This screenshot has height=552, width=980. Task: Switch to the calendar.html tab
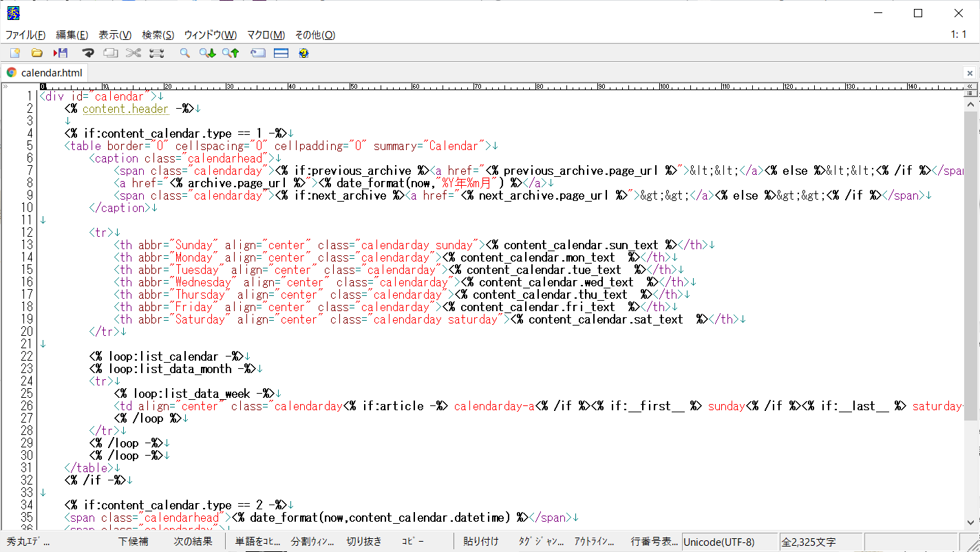coord(51,72)
